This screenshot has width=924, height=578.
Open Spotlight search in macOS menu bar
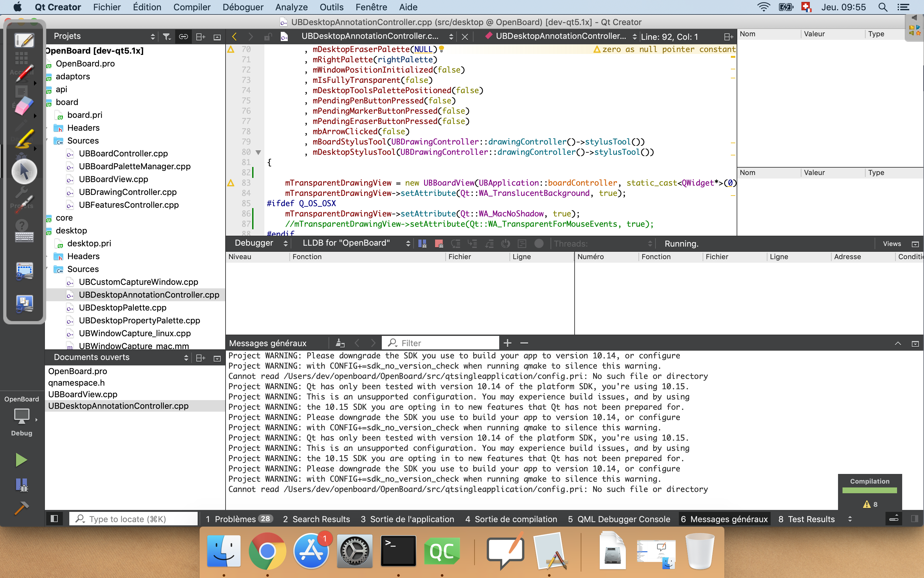(883, 7)
